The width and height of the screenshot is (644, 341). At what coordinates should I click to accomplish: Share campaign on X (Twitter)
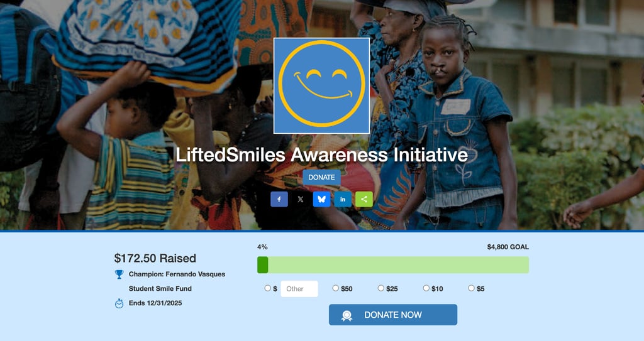click(300, 200)
